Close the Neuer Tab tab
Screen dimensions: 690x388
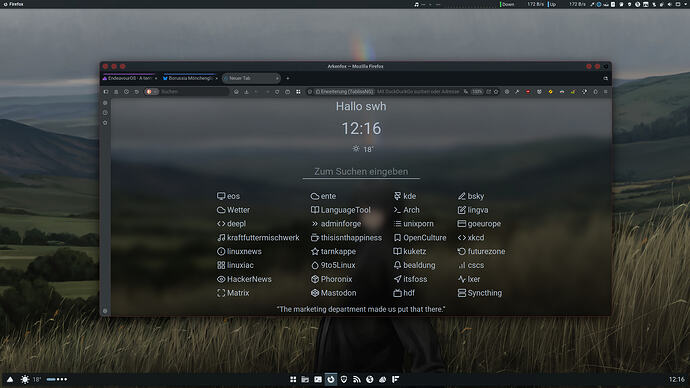coord(277,78)
